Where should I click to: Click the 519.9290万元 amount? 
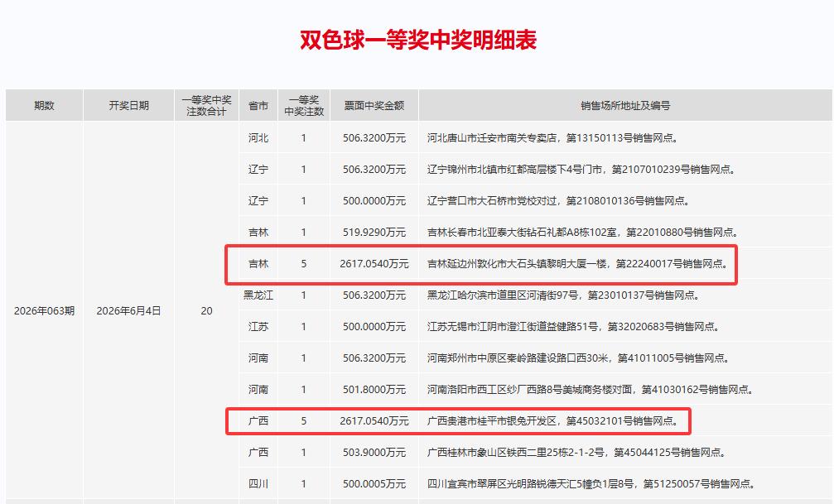374,232
